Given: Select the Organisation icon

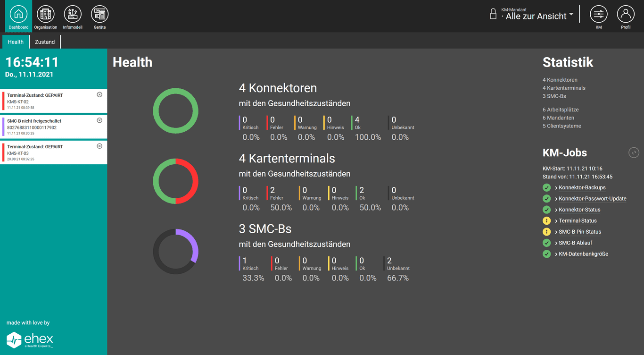Looking at the screenshot, I should 45,14.
